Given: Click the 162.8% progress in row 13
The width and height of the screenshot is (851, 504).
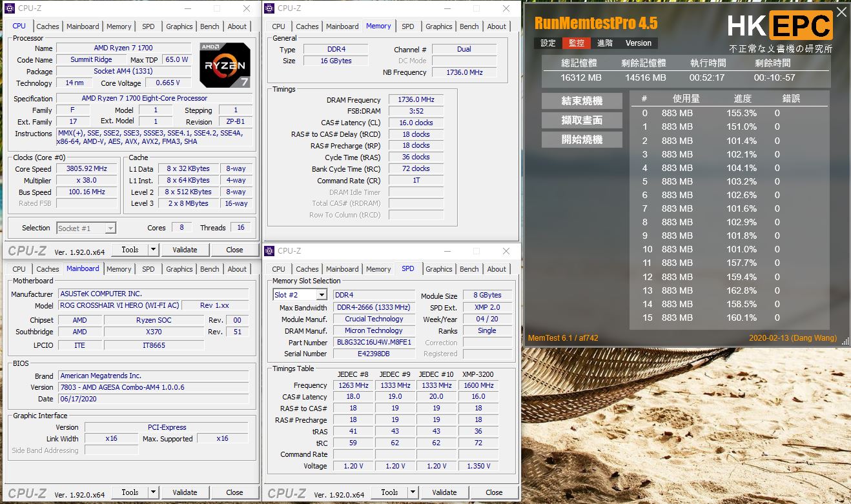Looking at the screenshot, I should point(741,290).
